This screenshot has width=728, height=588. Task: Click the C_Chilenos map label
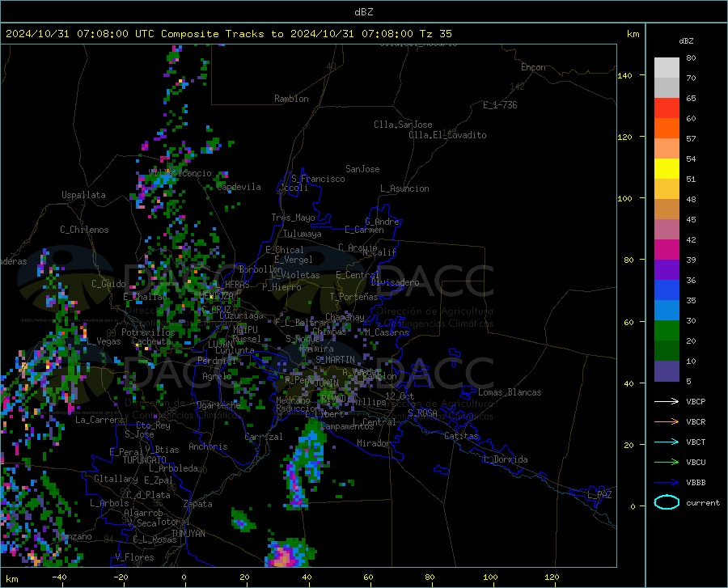(84, 230)
